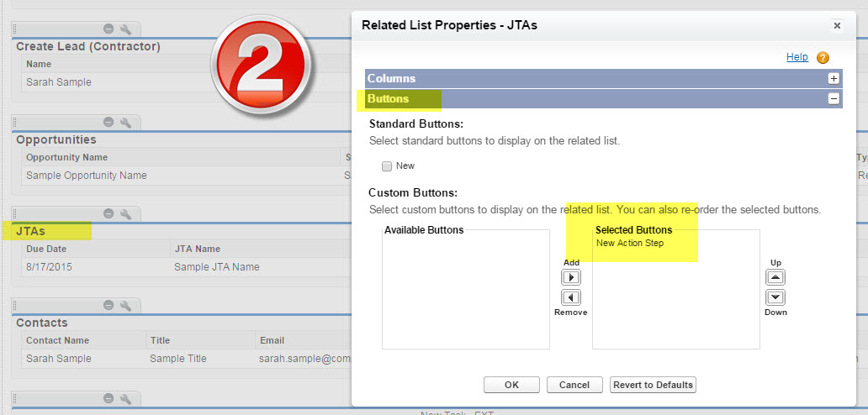
Task: Click minus icon on bottom related list
Action: pyautogui.click(x=108, y=398)
